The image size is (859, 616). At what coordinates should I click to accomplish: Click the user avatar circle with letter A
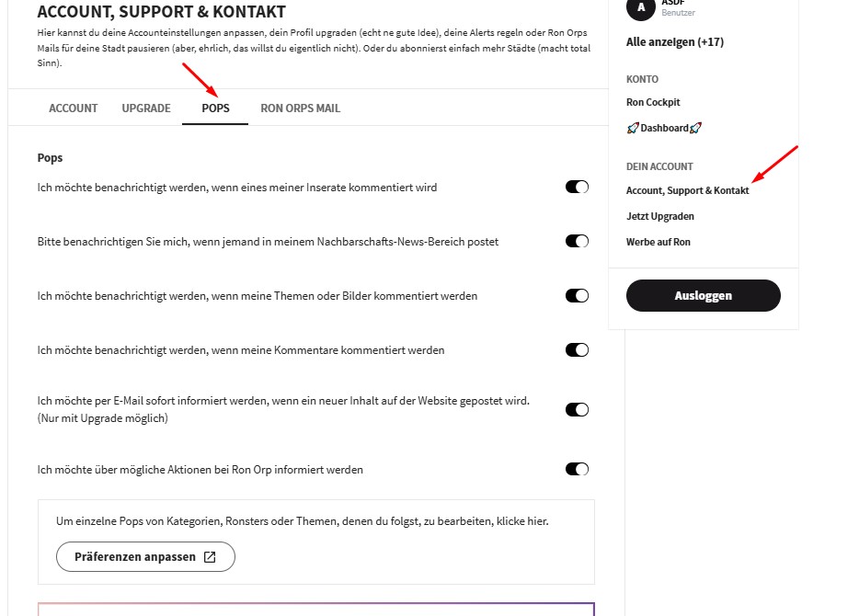coord(641,7)
